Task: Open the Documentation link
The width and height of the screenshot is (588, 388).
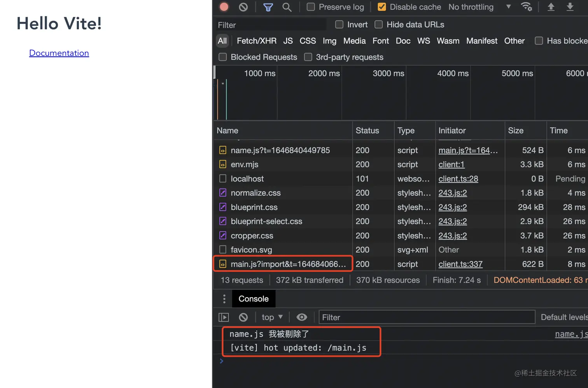Action: (x=59, y=53)
